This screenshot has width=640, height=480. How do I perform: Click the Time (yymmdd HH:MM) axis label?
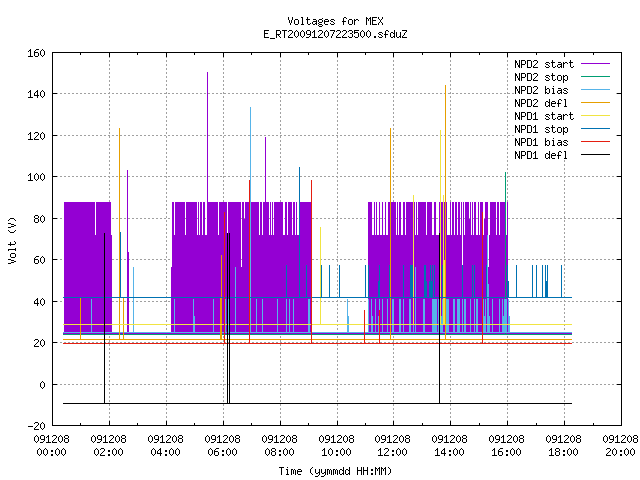[x=335, y=471]
